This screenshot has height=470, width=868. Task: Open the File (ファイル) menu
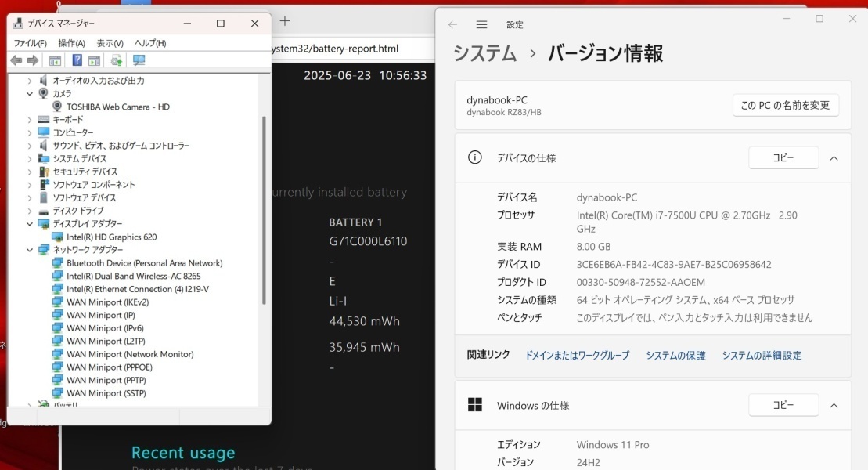[x=30, y=42]
